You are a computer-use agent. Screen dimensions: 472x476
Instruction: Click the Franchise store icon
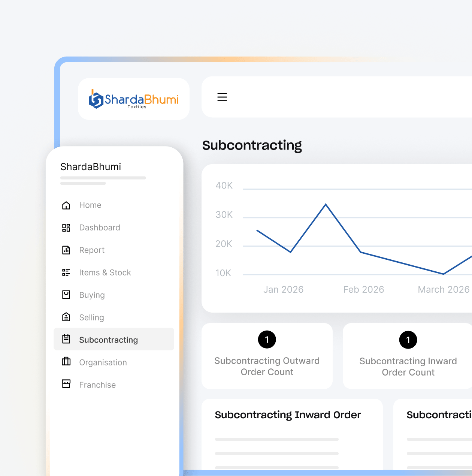66,384
